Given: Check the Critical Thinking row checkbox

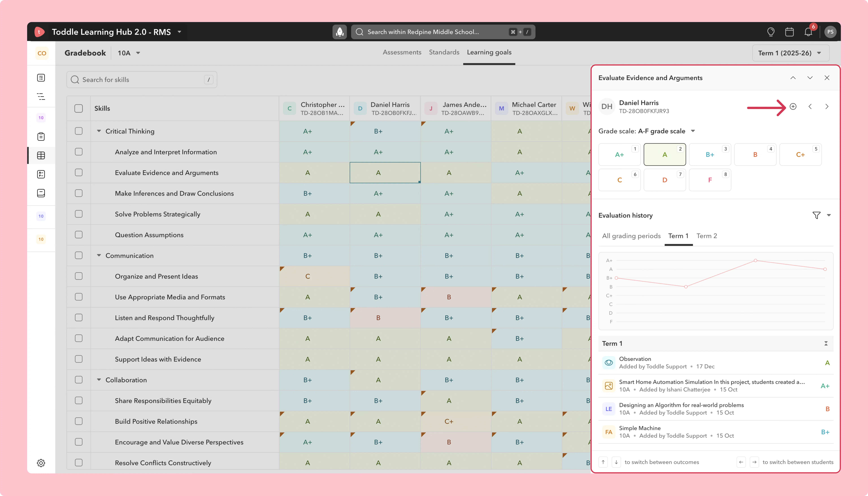Looking at the screenshot, I should (78, 131).
